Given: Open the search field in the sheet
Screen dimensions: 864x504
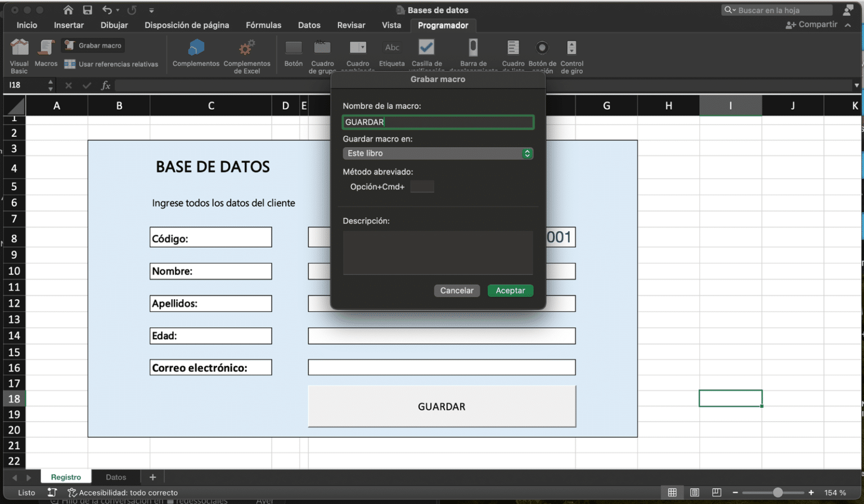Looking at the screenshot, I should pos(776,10).
